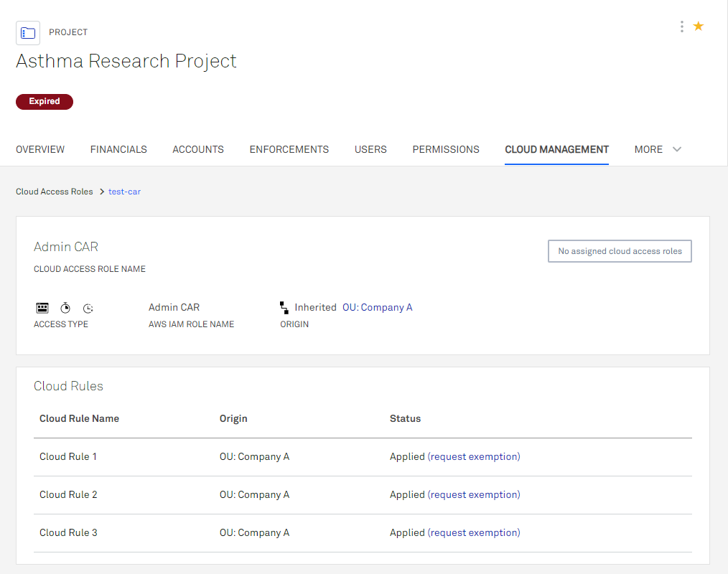Viewport: 728px width, 574px height.
Task: Open the vertical ellipsis options menu
Action: pos(681,27)
